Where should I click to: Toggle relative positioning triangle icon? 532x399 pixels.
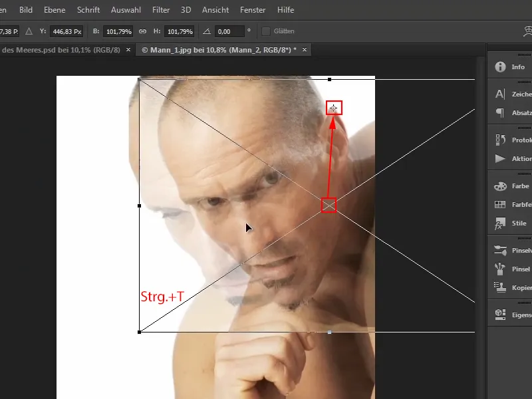point(29,31)
